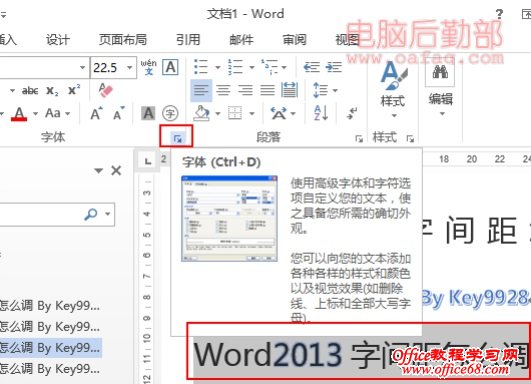Screen dimensions: 531x384
Task: Apply character shading icon
Action: 148,113
